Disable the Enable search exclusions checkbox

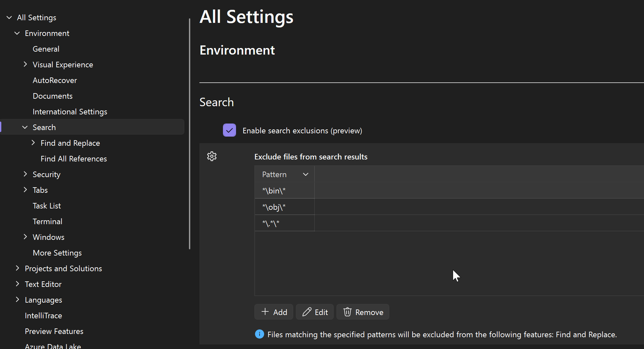tap(229, 130)
